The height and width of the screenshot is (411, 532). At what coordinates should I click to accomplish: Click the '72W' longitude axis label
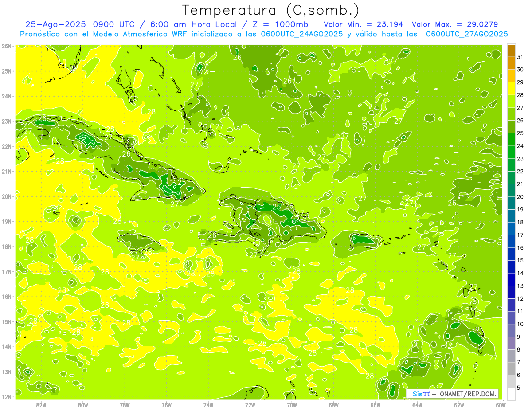tap(250, 404)
